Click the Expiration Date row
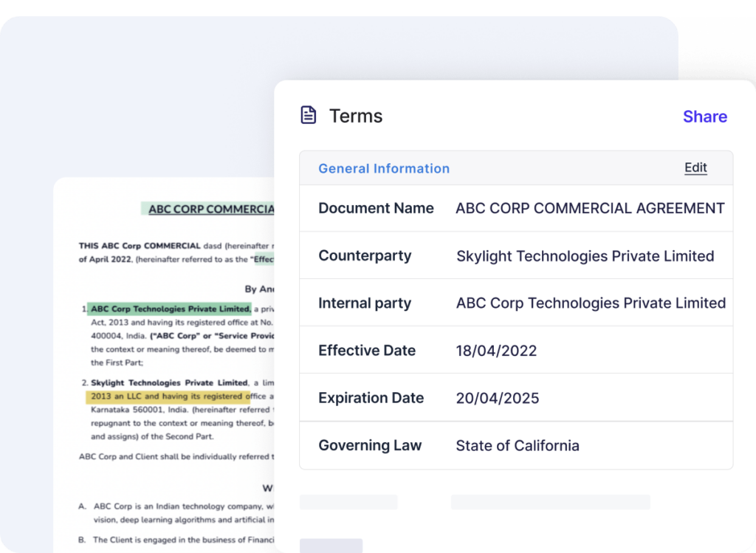The width and height of the screenshot is (756, 553). [371, 397]
